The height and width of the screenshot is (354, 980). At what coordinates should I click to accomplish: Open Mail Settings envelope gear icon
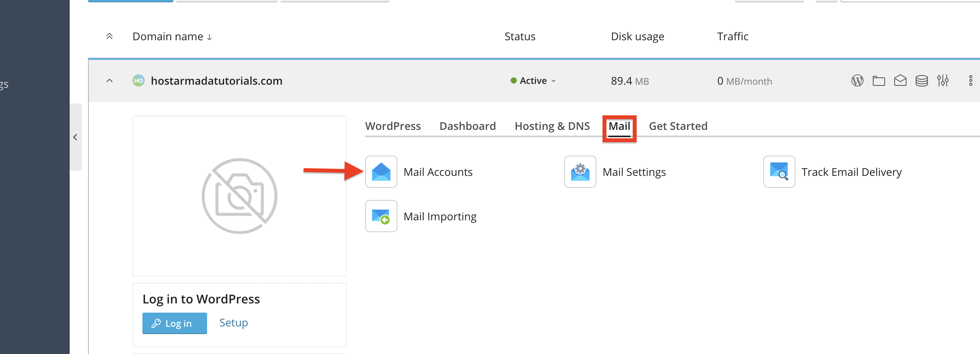coord(580,172)
